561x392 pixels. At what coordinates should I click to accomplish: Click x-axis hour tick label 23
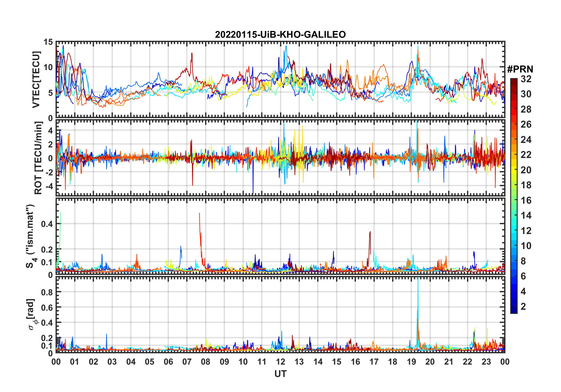486,362
